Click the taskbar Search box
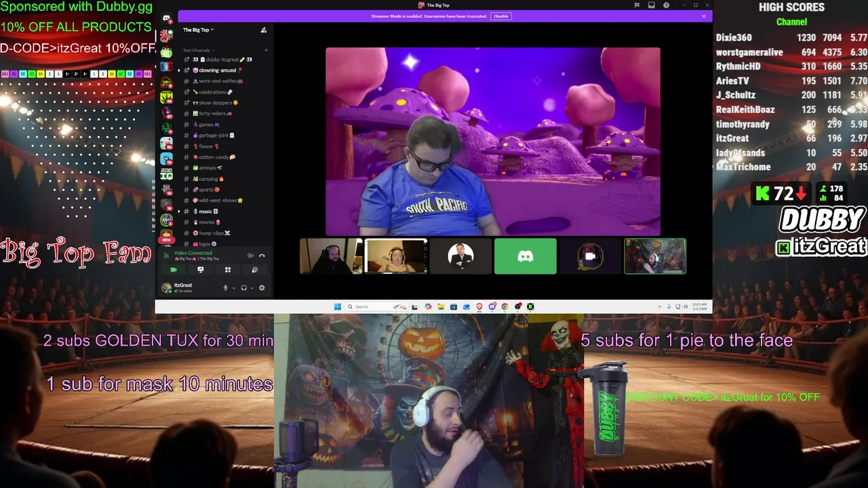This screenshot has width=868, height=488. [x=377, y=306]
